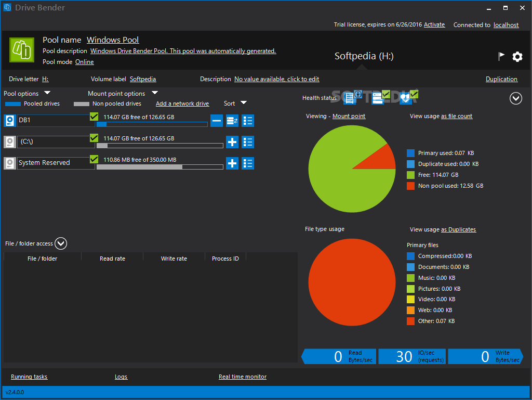Click Add a network drive link

[x=182, y=104]
